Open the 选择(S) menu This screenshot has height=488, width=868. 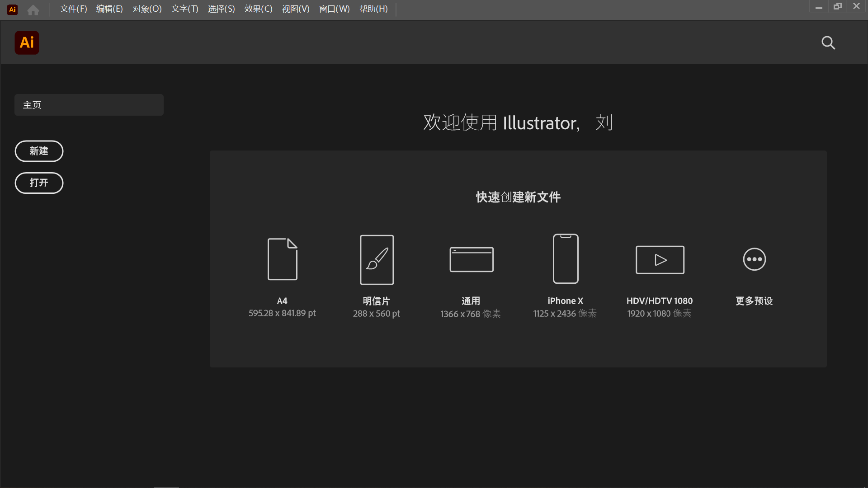point(221,9)
